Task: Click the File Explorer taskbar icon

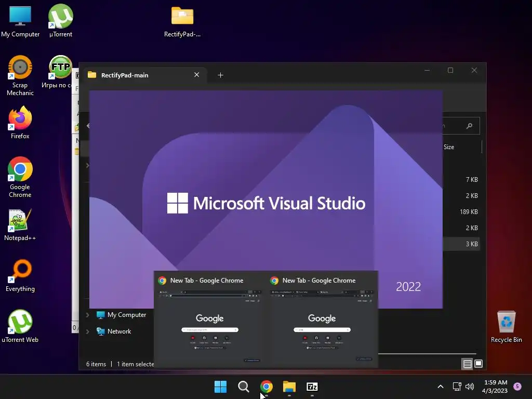Action: click(x=289, y=387)
